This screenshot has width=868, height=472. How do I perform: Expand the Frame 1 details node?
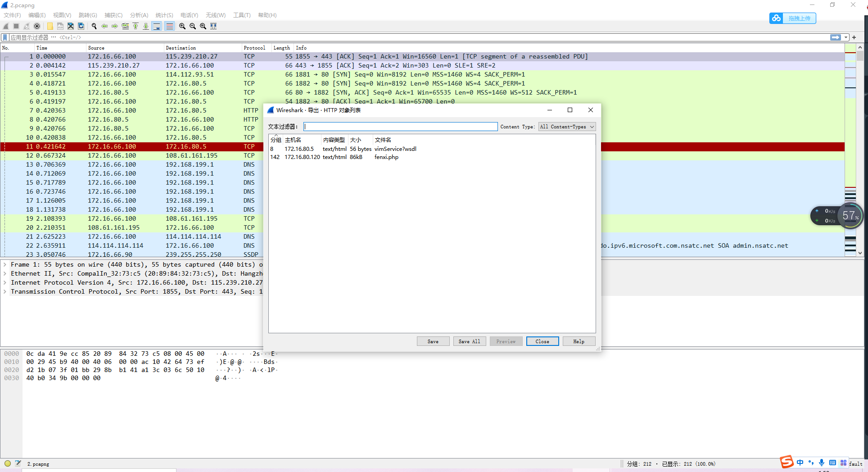tap(5, 264)
